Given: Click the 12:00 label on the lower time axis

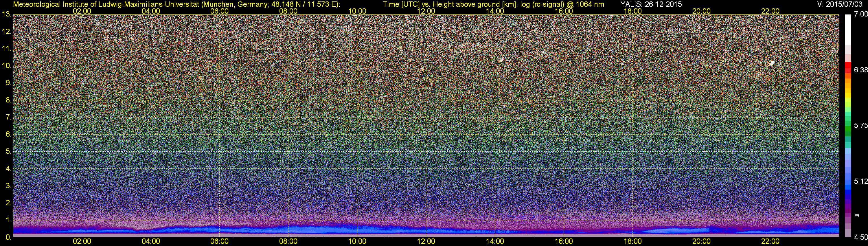Looking at the screenshot, I should tap(426, 241).
